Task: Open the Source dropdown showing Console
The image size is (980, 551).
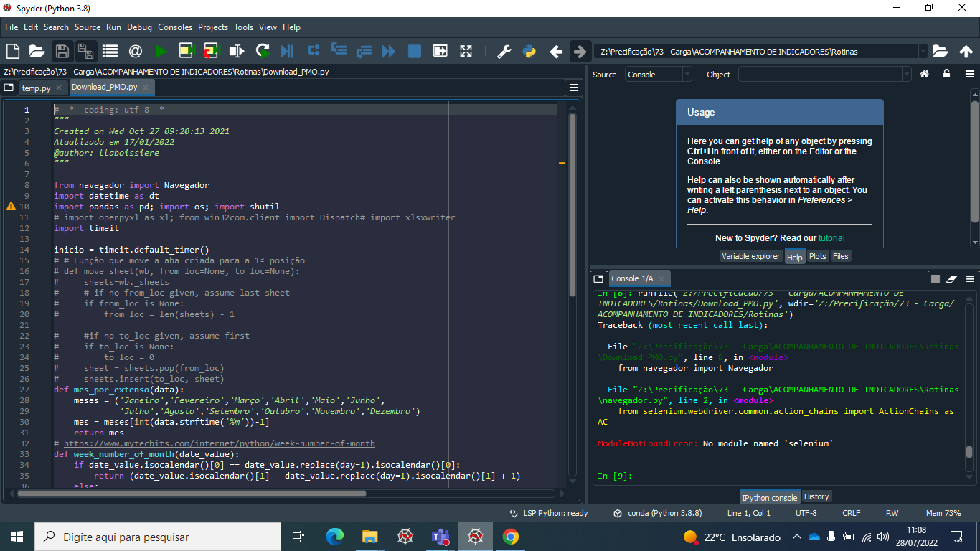Action: click(x=658, y=75)
